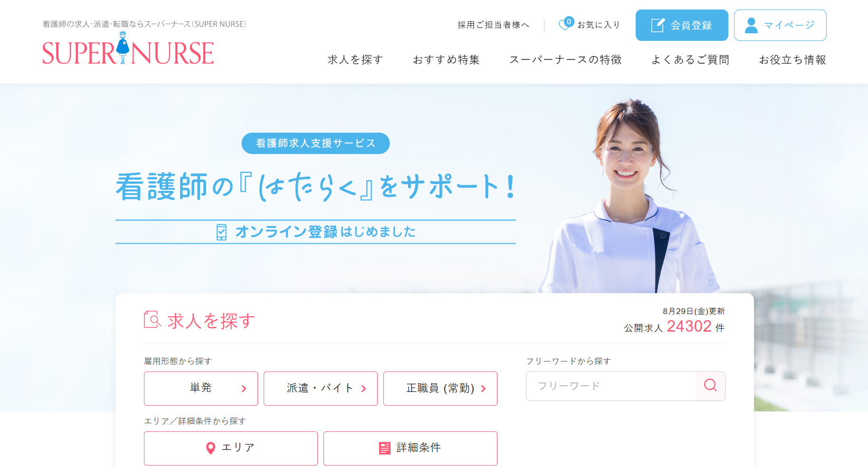
Task: Click the document icon for 詳細条件
Action: [x=384, y=448]
